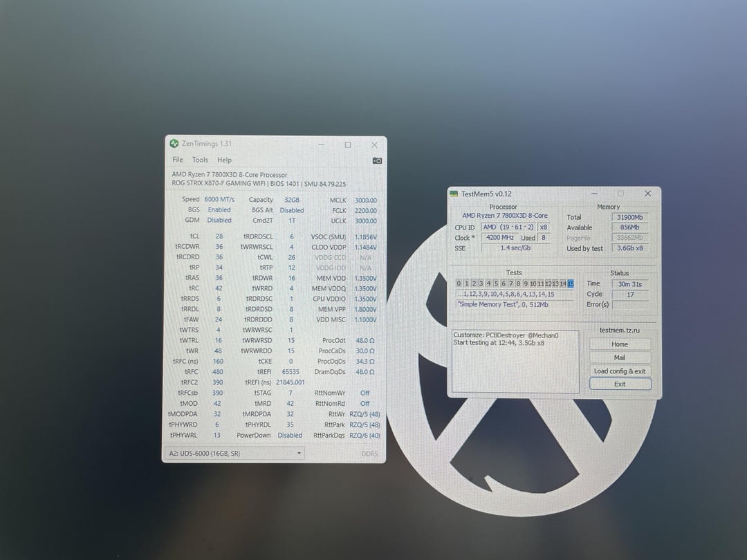Click the Available memory value 856Mb
The image size is (747, 560).
pos(630,227)
